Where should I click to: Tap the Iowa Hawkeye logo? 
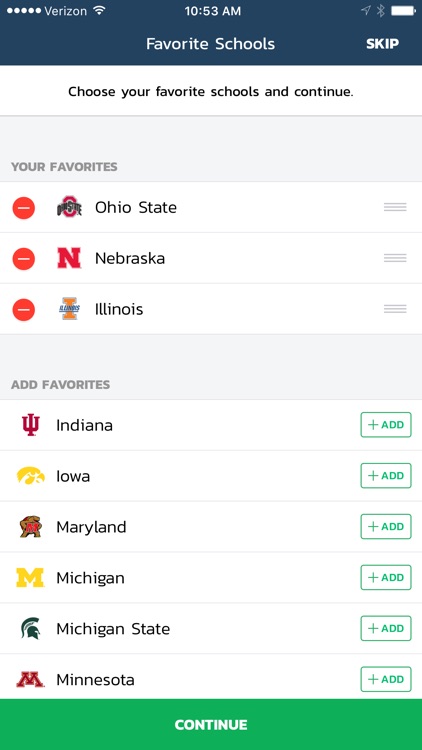pyautogui.click(x=31, y=476)
